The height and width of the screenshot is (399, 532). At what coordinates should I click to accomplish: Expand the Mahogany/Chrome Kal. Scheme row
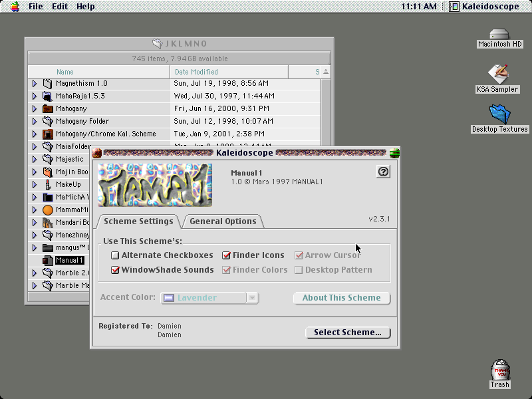coord(35,134)
